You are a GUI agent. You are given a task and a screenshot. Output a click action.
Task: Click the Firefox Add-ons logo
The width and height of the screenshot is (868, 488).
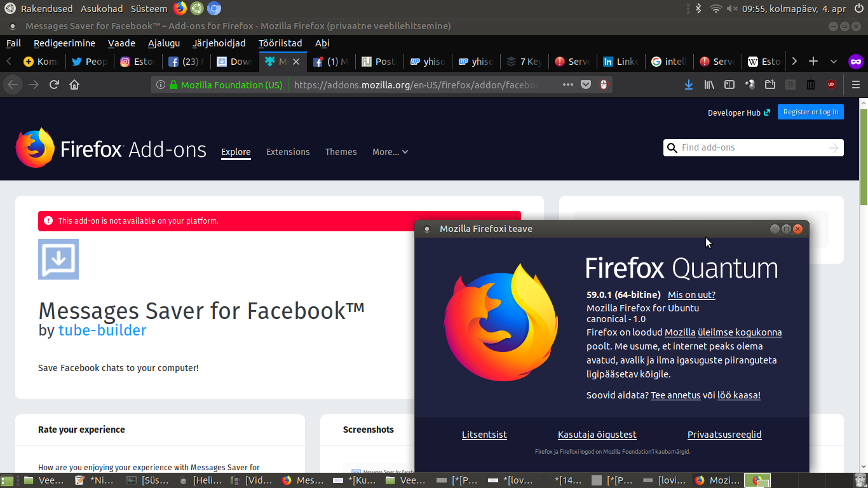point(111,149)
